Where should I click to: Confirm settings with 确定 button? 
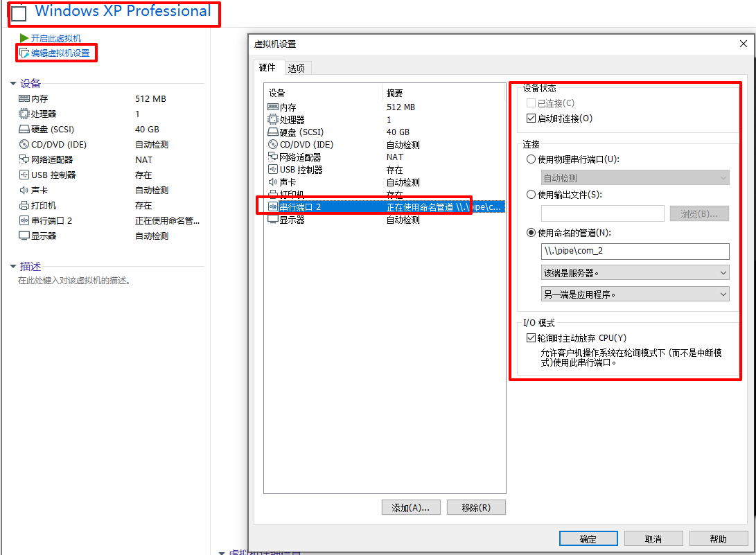(x=588, y=538)
